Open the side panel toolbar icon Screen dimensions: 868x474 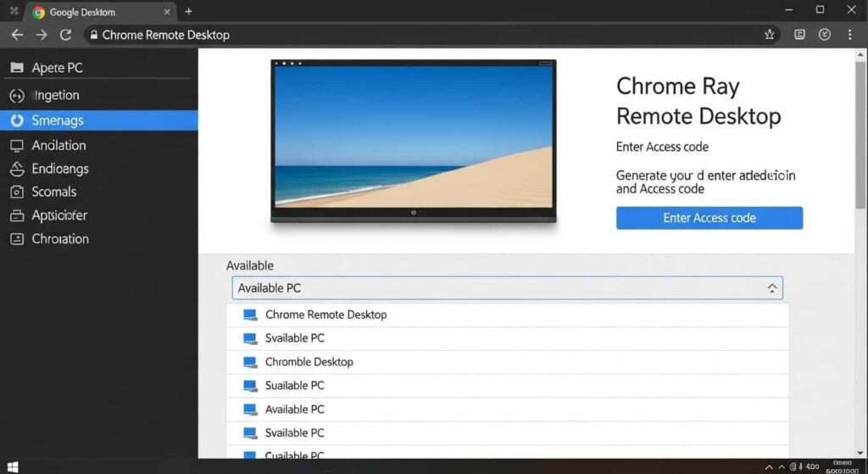click(799, 34)
